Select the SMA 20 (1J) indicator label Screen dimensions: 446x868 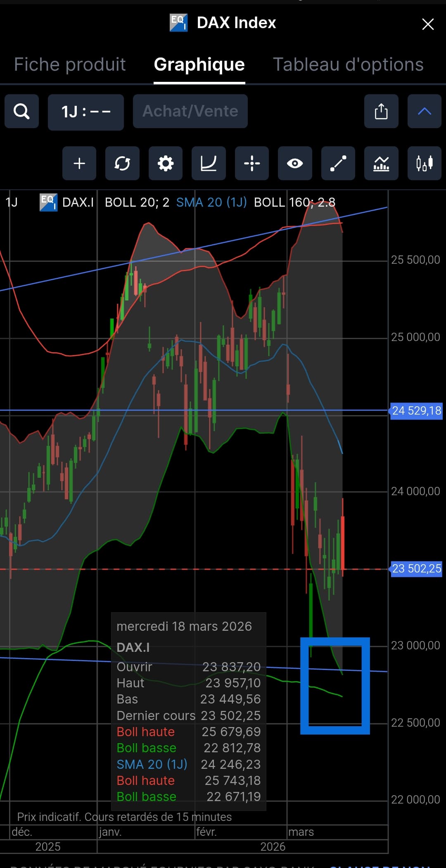click(211, 202)
